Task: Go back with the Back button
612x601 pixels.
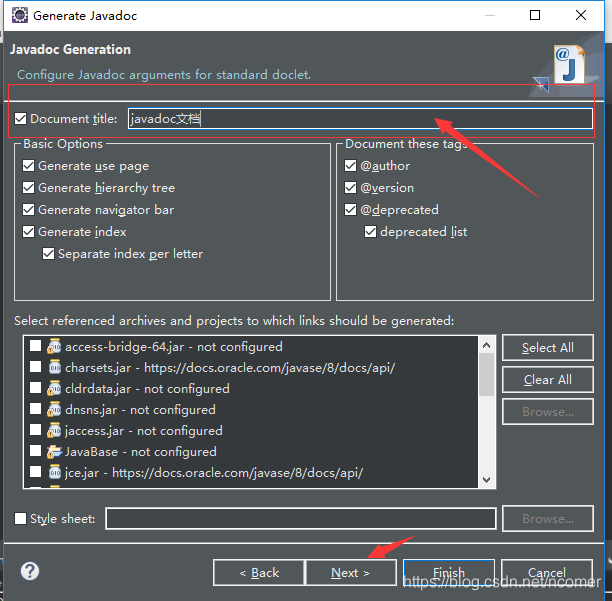Action: pyautogui.click(x=259, y=573)
